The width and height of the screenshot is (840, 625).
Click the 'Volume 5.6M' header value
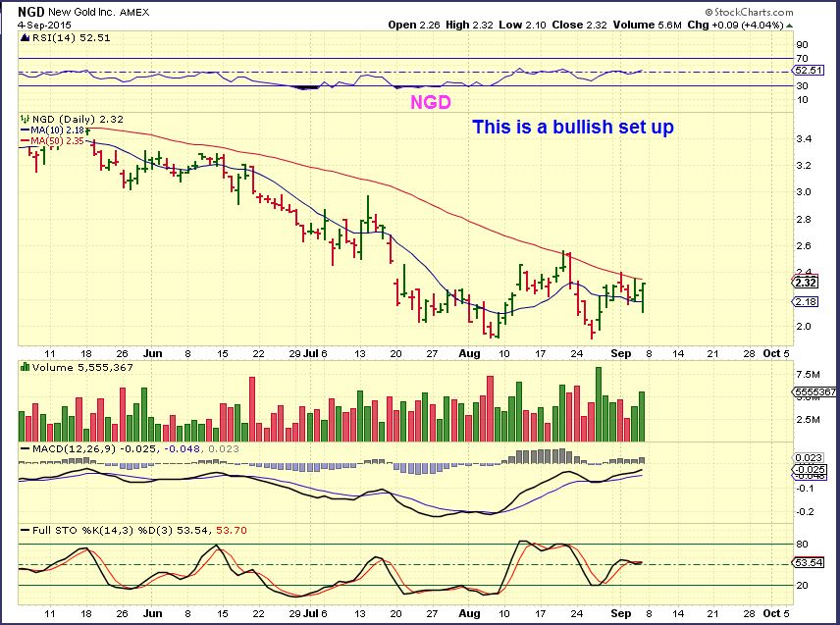click(647, 25)
